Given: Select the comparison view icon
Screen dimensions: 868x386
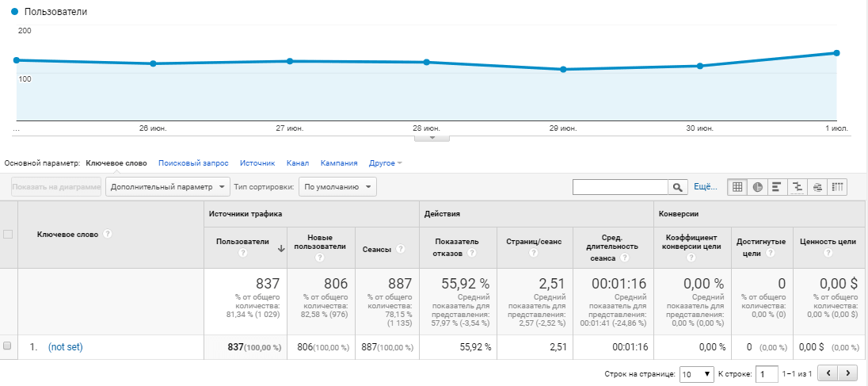Looking at the screenshot, I should tap(798, 187).
